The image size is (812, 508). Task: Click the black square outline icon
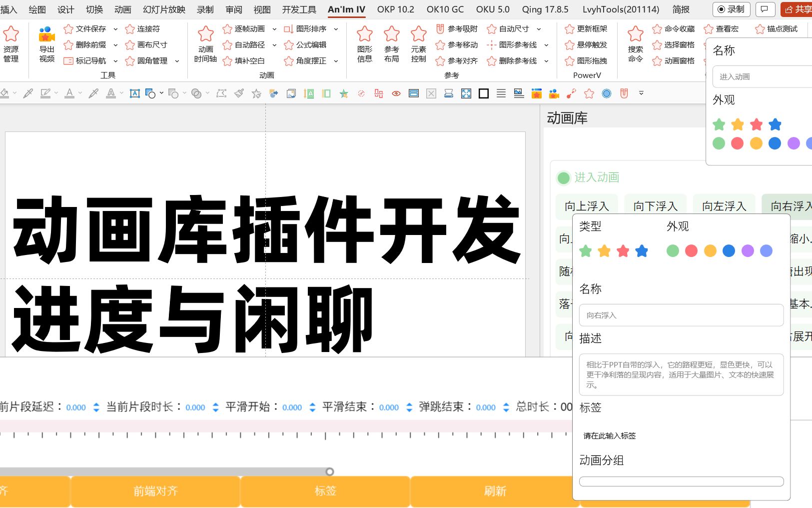484,93
